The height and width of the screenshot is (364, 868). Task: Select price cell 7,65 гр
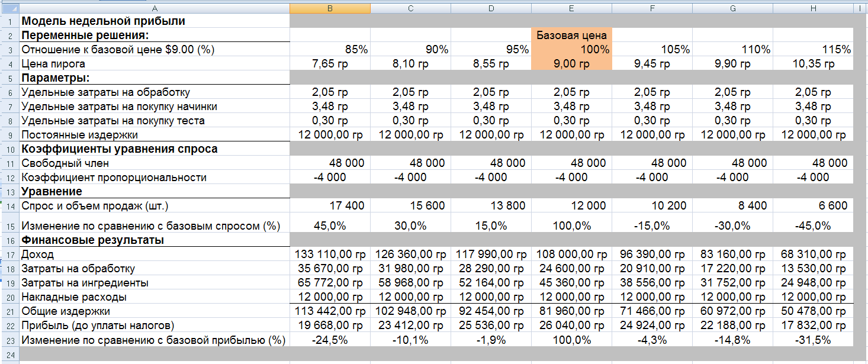(x=330, y=63)
